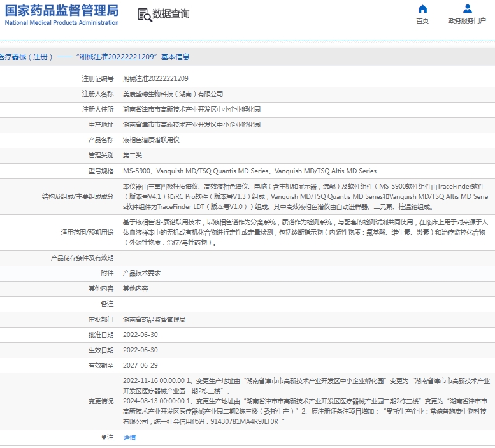Viewport: 495px width, 448px height.
Task: Open the 产品技术要求 attachment
Action: pyautogui.click(x=141, y=273)
